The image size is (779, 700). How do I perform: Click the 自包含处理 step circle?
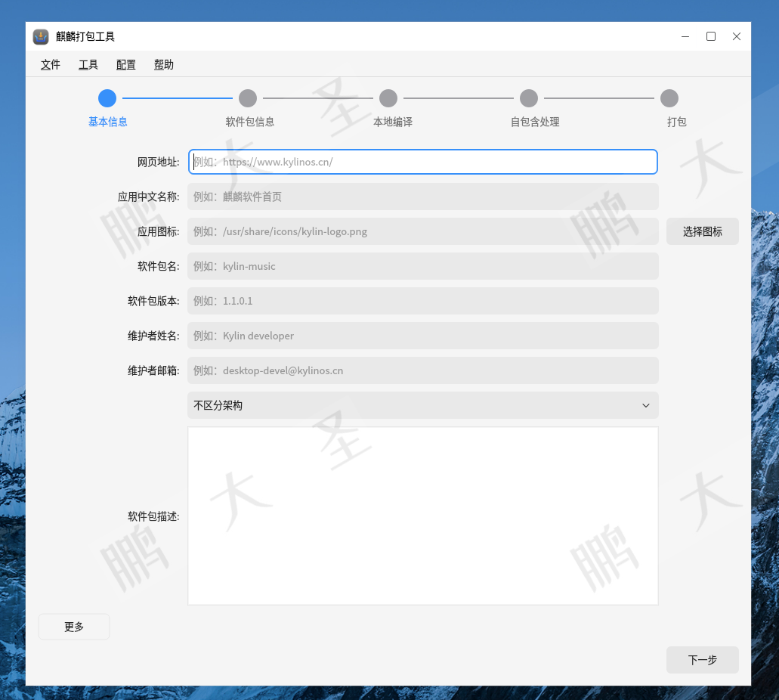(529, 98)
